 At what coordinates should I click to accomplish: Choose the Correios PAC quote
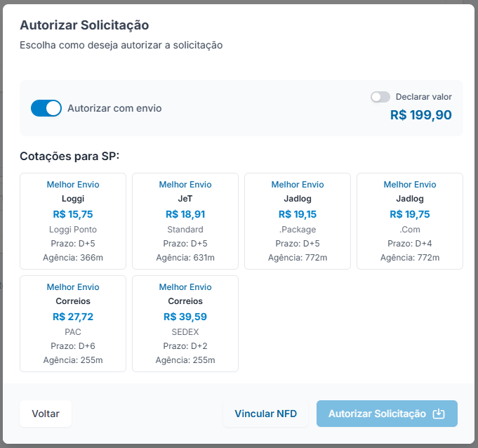(x=73, y=324)
